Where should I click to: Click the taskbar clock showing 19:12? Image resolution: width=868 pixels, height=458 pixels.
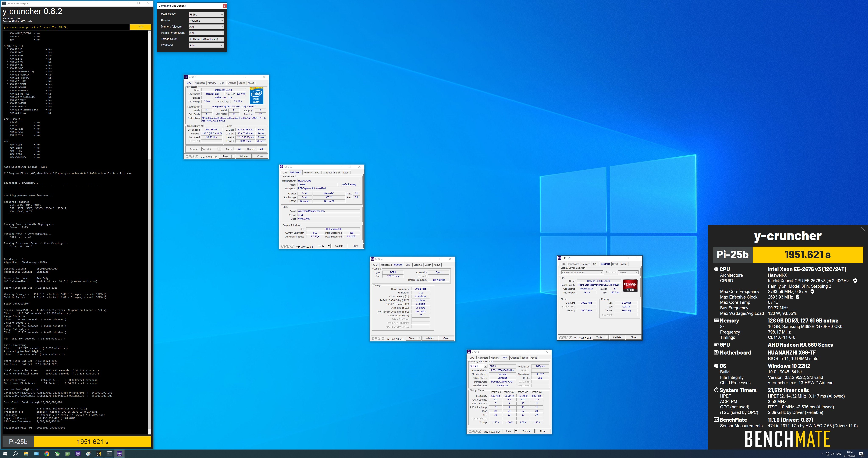tap(850, 454)
